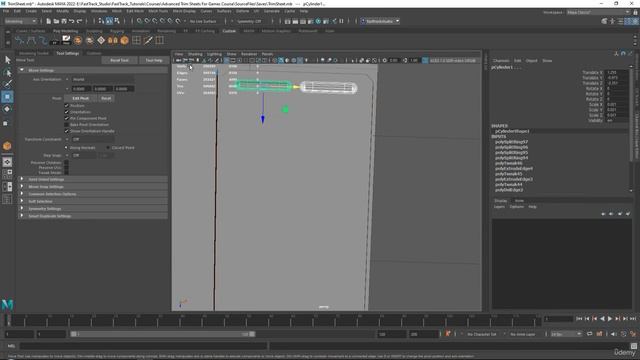640x360 pixels.
Task: Click the two-column layout shelf icon
Action: [160, 40]
